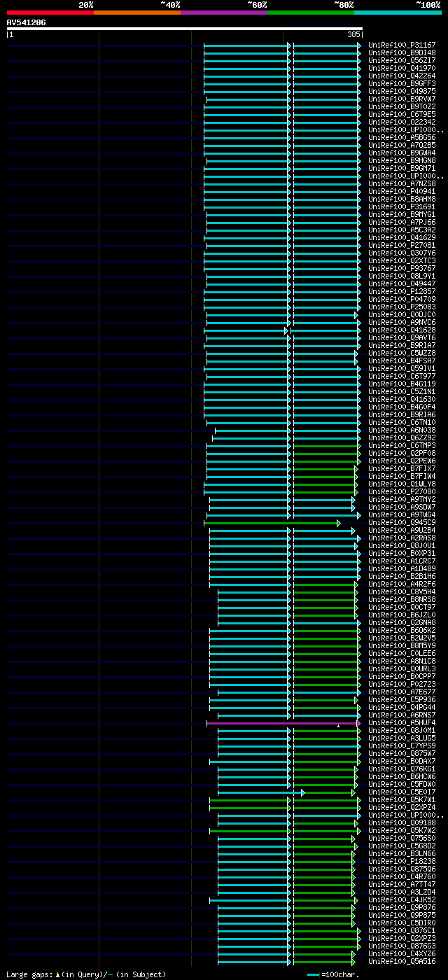Select the UniRef100_Q5K7W1 label
The height and width of the screenshot is (980, 448).
point(402,799)
